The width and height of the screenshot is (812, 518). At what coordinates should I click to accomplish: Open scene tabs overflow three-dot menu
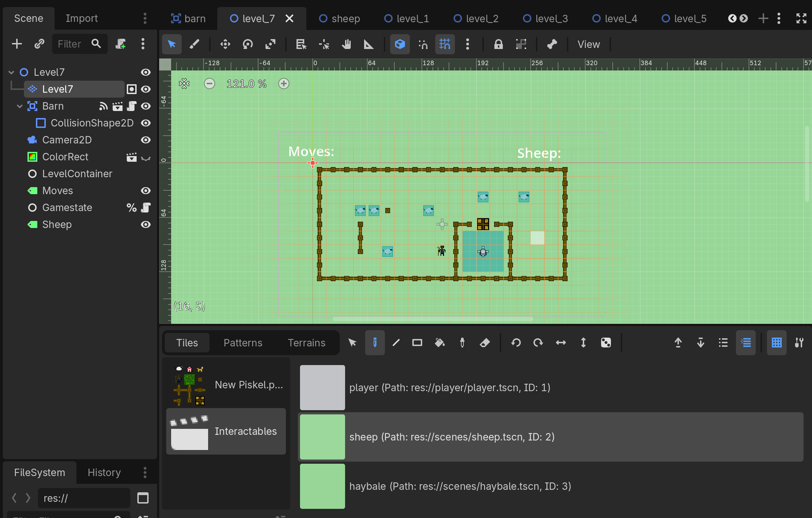click(x=779, y=18)
